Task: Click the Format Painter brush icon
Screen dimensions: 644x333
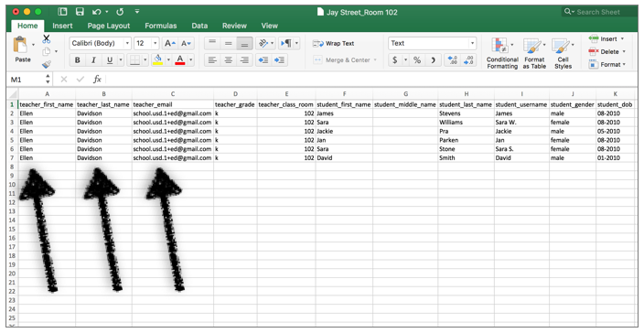Action: click(x=47, y=64)
